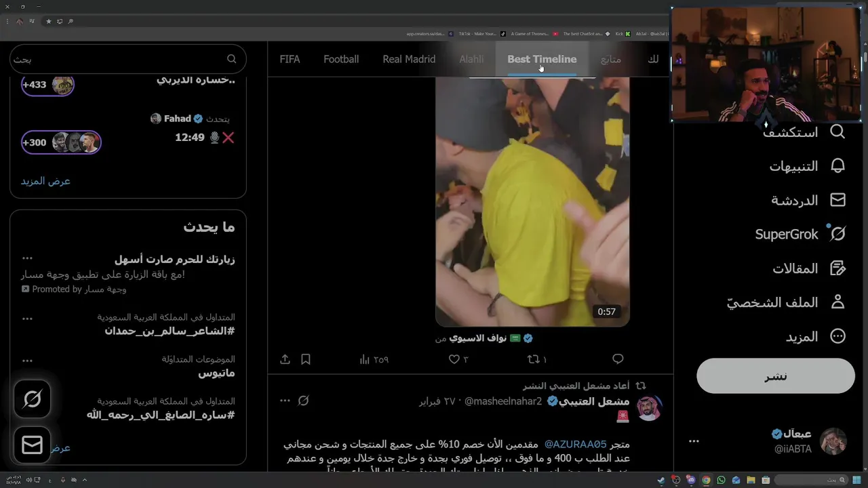868x488 pixels.
Task: Open Discord from the taskbar
Action: [691, 480]
